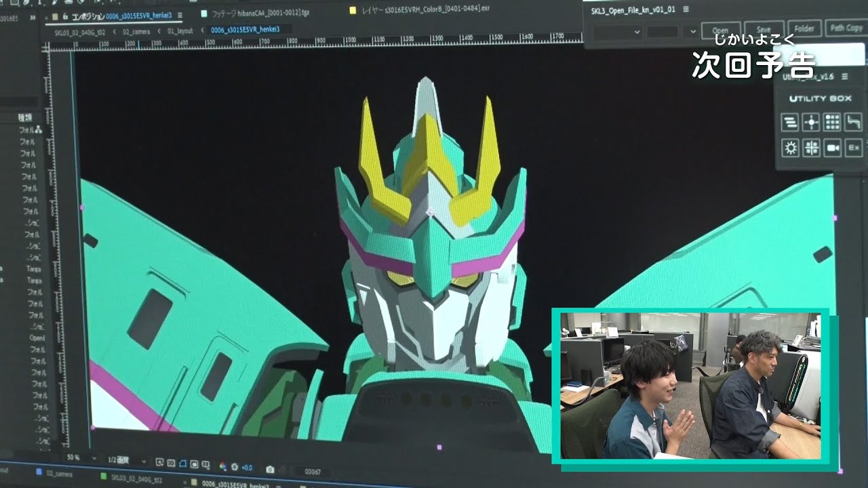Click the color channel RGB icon
This screenshot has width=868, height=488.
(222, 467)
